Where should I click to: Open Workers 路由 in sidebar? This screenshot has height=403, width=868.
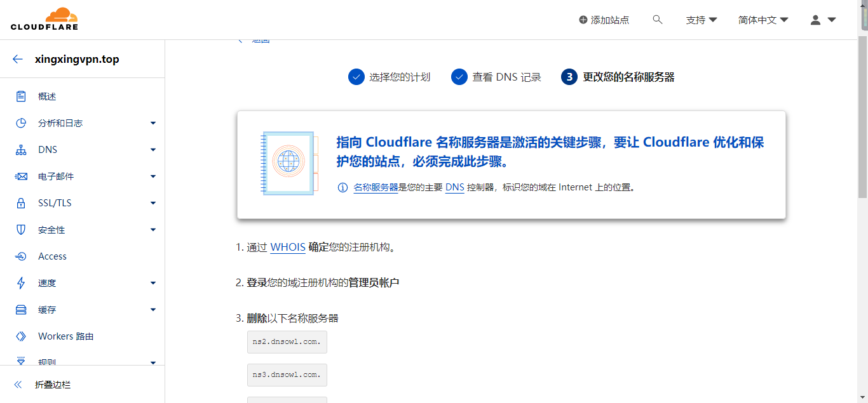(x=65, y=336)
